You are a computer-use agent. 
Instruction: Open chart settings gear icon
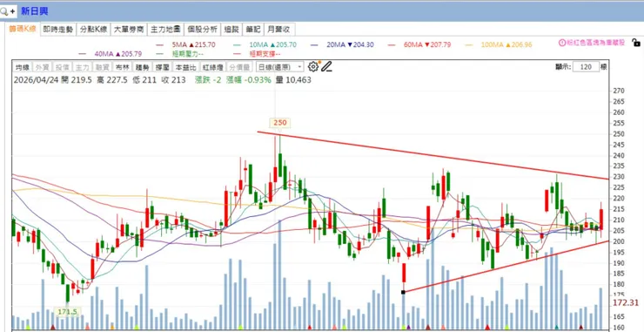(x=313, y=66)
